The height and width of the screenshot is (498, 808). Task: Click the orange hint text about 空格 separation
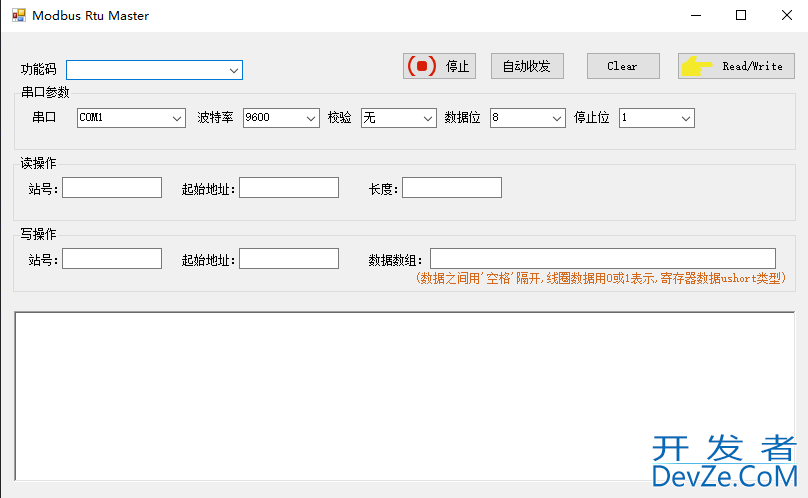pos(600,278)
